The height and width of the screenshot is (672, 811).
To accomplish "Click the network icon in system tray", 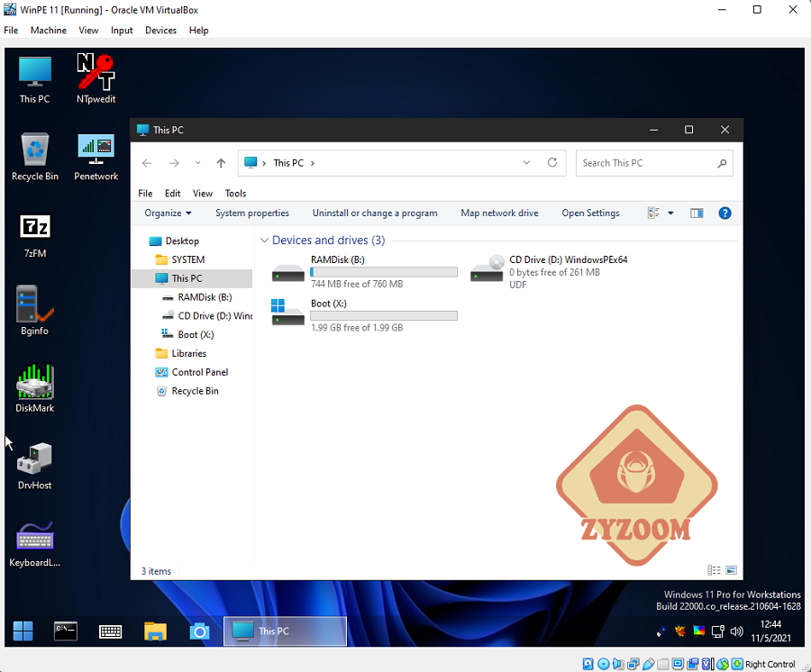I will 718,631.
